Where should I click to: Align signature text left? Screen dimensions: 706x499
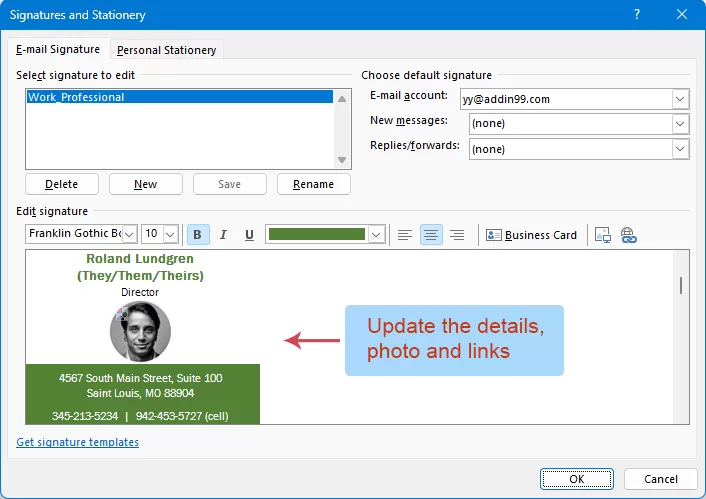pos(405,235)
